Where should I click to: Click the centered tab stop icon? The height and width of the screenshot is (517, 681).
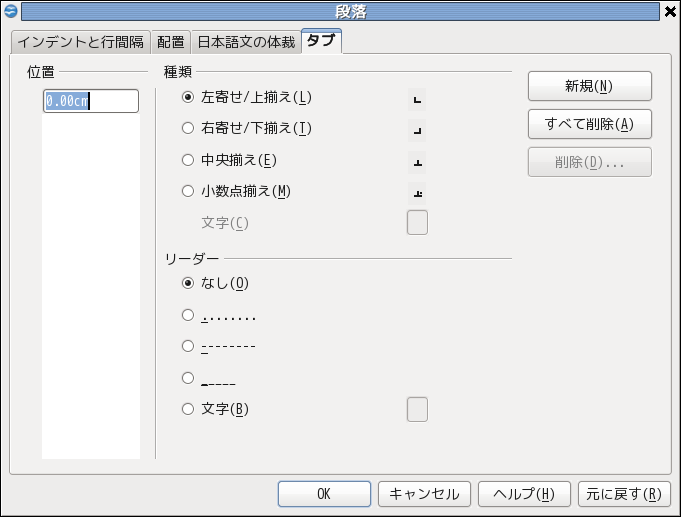coord(418,162)
